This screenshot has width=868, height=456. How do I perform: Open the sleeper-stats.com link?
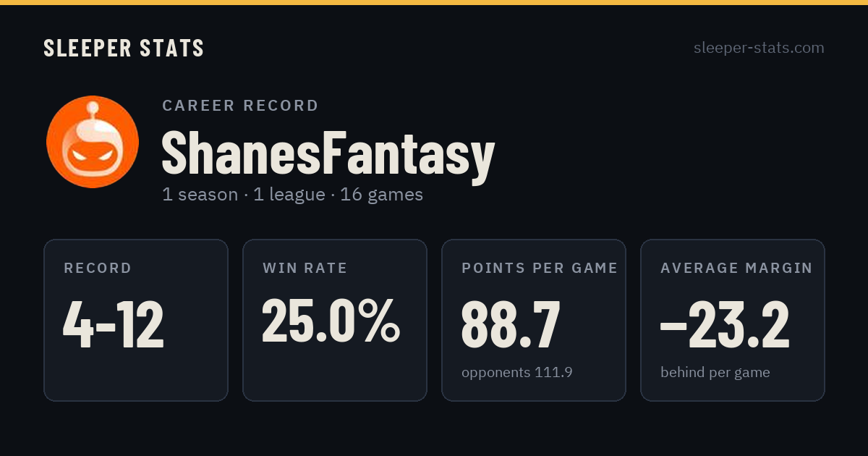click(x=759, y=48)
